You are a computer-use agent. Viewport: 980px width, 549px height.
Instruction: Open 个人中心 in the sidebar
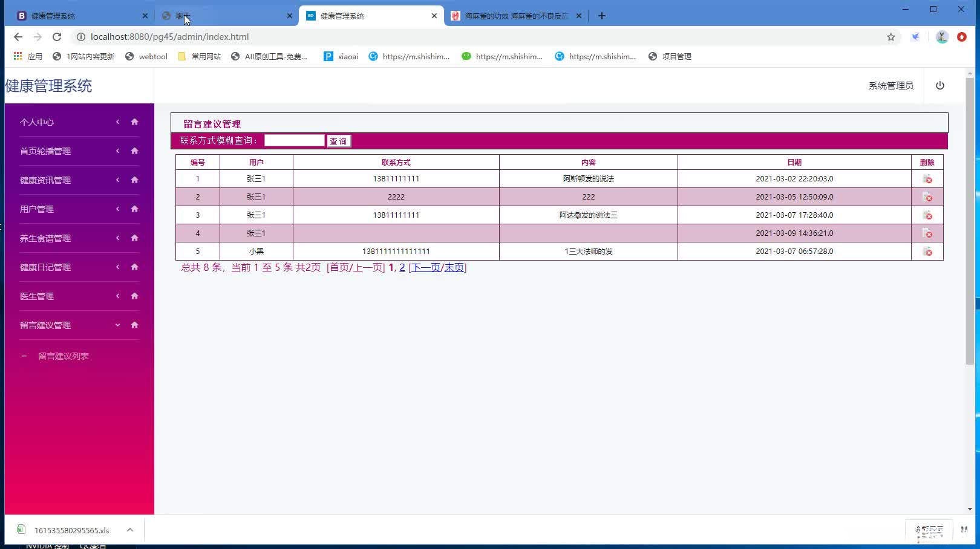click(x=37, y=122)
